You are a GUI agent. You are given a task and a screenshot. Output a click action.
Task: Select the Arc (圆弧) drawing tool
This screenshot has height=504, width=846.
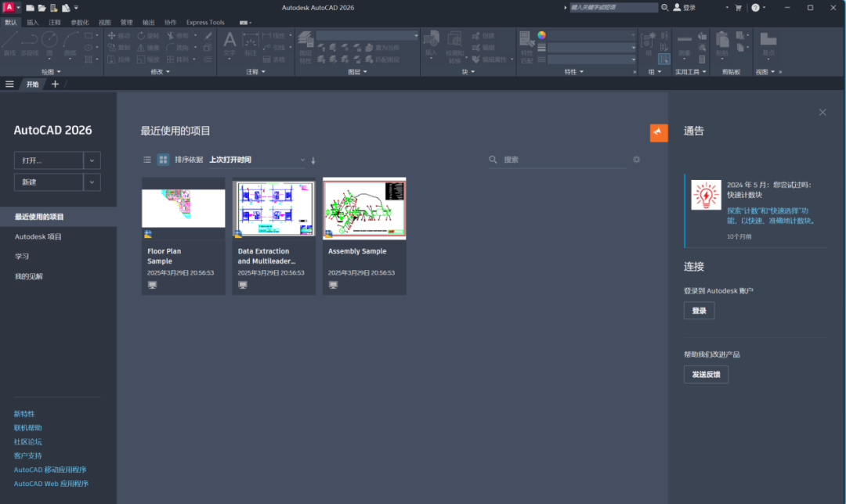70,43
